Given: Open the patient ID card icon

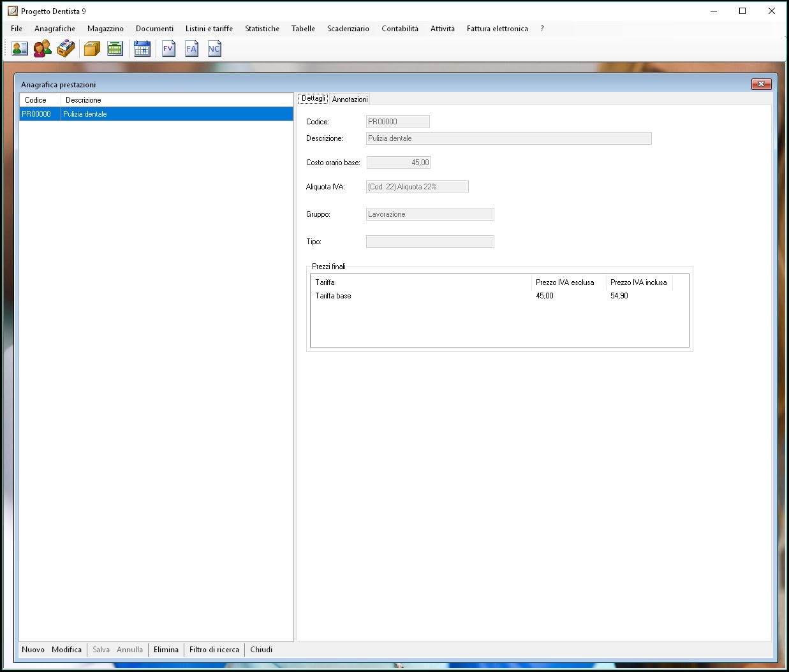Looking at the screenshot, I should [20, 48].
